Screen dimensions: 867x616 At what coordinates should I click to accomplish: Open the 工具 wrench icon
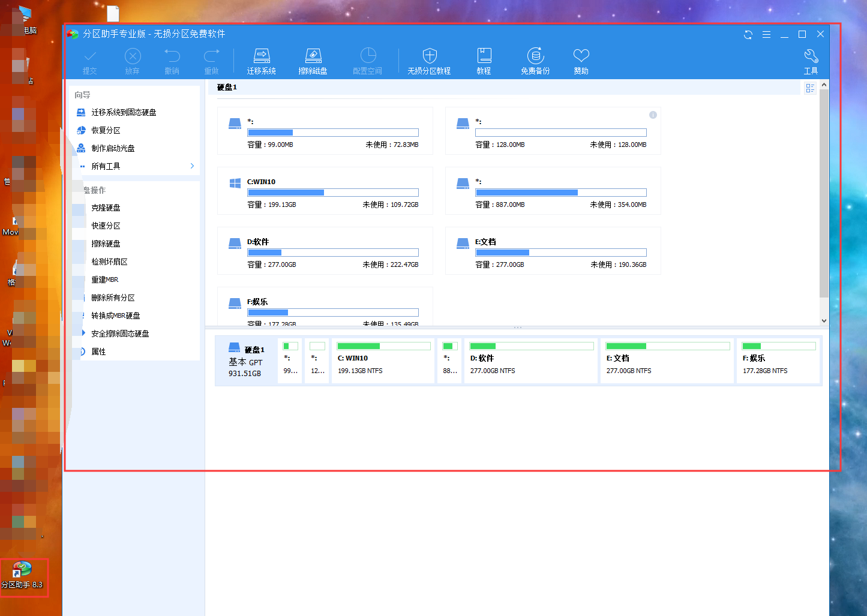point(811,61)
